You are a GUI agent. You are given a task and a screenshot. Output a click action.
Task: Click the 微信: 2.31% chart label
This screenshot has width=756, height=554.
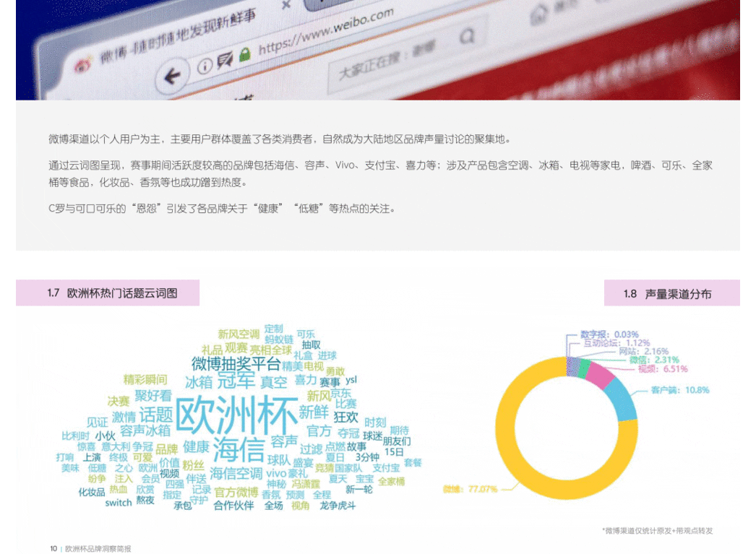[x=654, y=360]
